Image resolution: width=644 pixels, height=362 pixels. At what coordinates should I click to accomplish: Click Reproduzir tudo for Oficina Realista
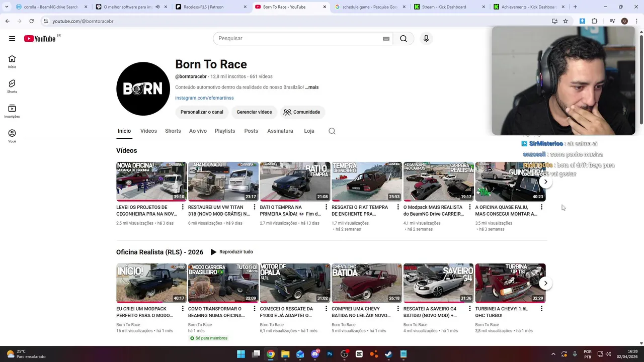coord(231,252)
